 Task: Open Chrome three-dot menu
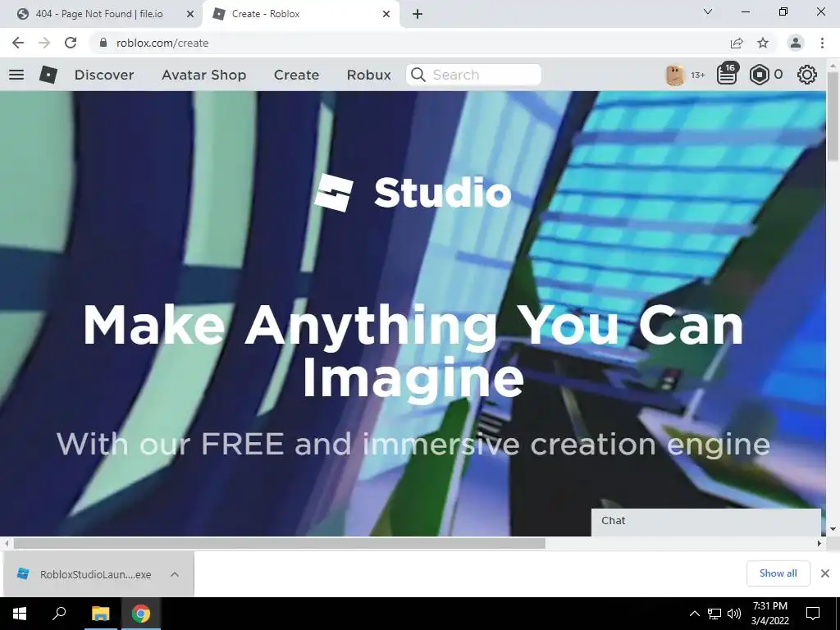click(822, 43)
